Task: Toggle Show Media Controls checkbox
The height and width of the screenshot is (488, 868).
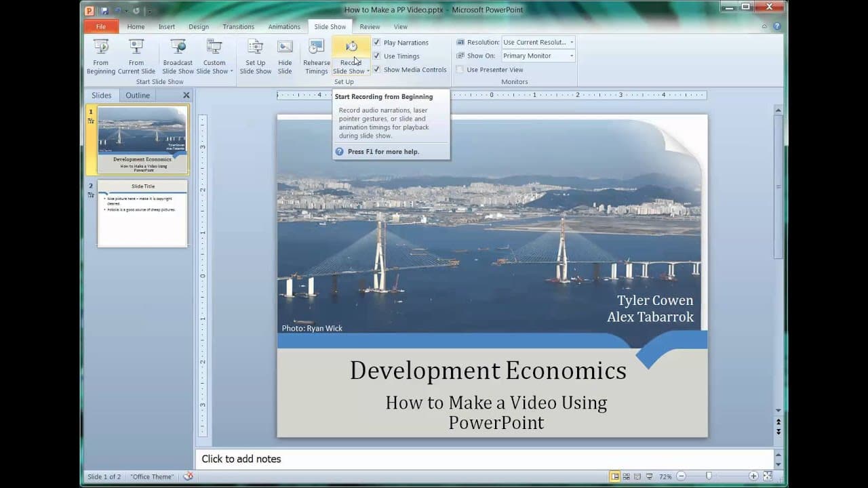Action: click(x=377, y=69)
